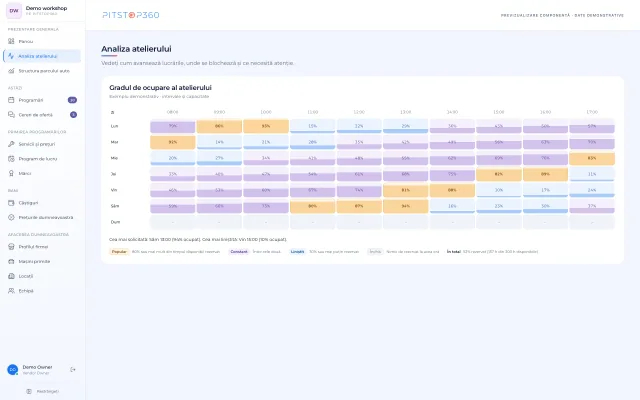Click the Cereri de ofertă count badge
Screen dimensions: 640x400
(73, 115)
